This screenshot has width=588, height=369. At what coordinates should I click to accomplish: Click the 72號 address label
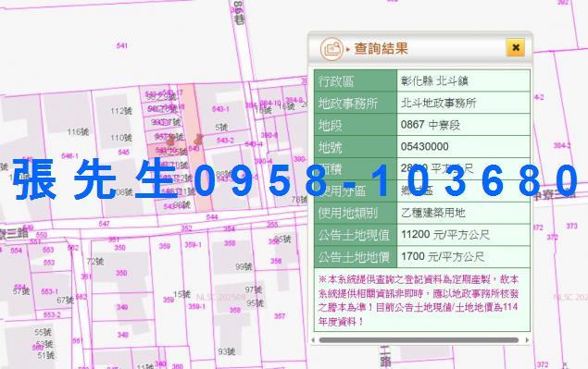(x=94, y=261)
